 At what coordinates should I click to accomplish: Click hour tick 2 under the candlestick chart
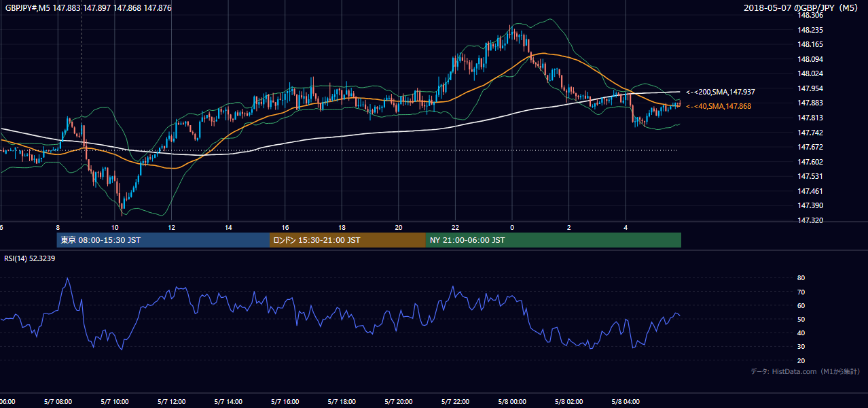(569, 228)
